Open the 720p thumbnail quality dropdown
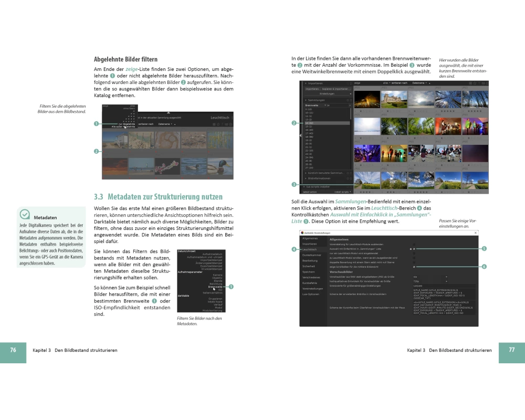 click(430, 281)
